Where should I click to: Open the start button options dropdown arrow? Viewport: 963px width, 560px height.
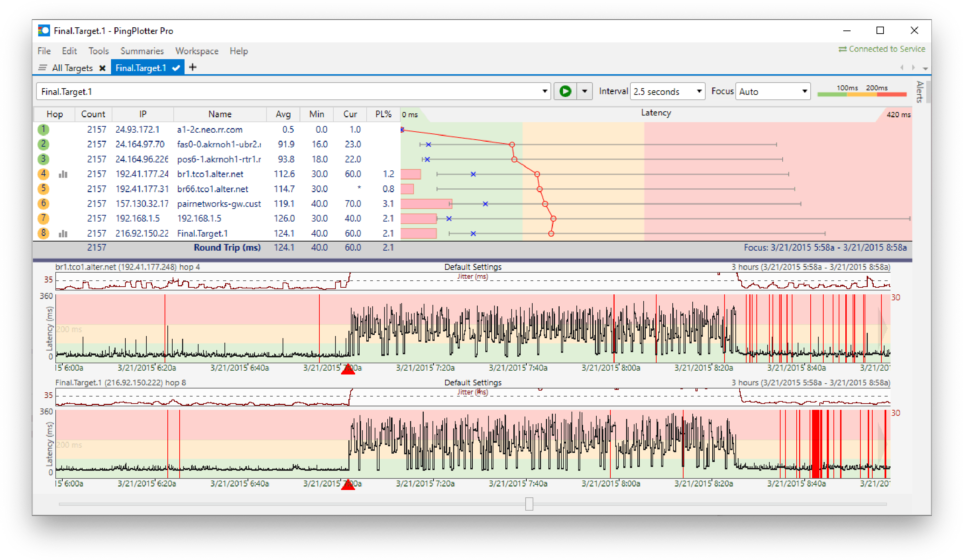(x=584, y=91)
